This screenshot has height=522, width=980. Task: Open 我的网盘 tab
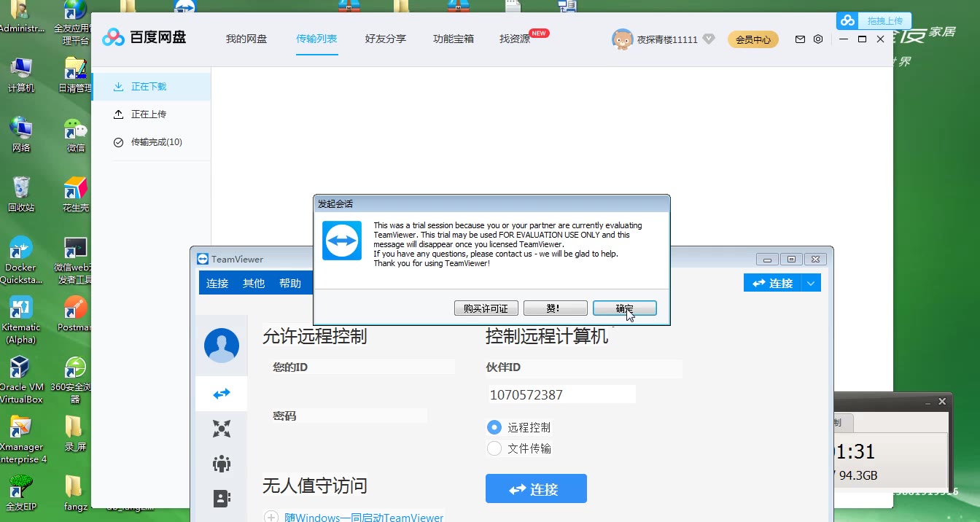coord(246,39)
